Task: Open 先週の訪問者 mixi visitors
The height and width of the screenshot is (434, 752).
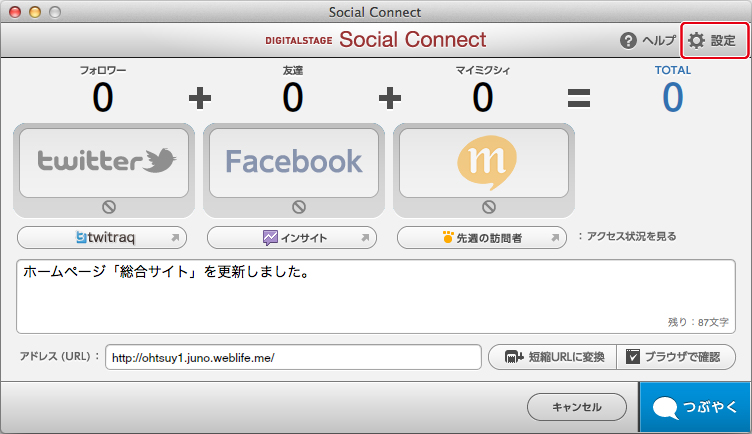Action: [482, 237]
